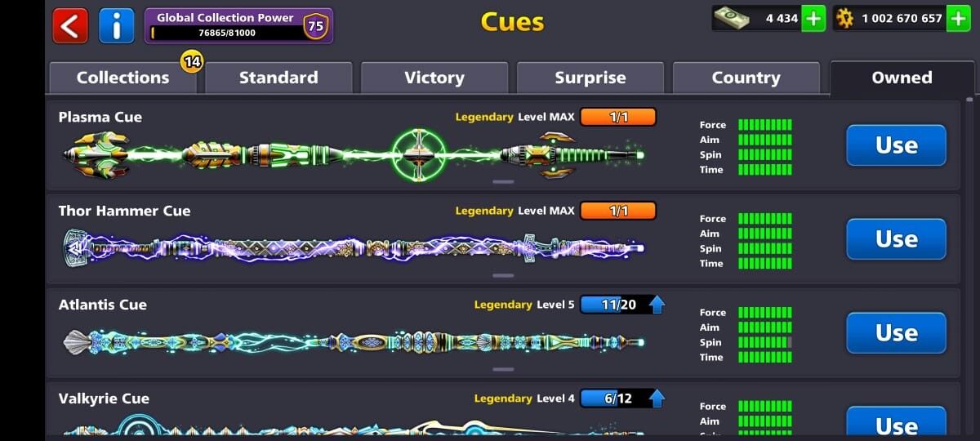Tap the gold coin icon
The width and height of the screenshot is (980, 441).
(844, 18)
